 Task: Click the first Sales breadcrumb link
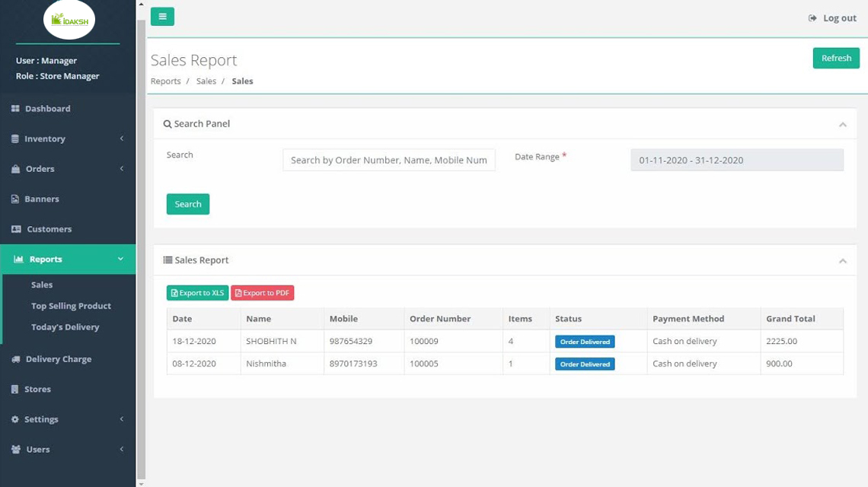tap(206, 81)
